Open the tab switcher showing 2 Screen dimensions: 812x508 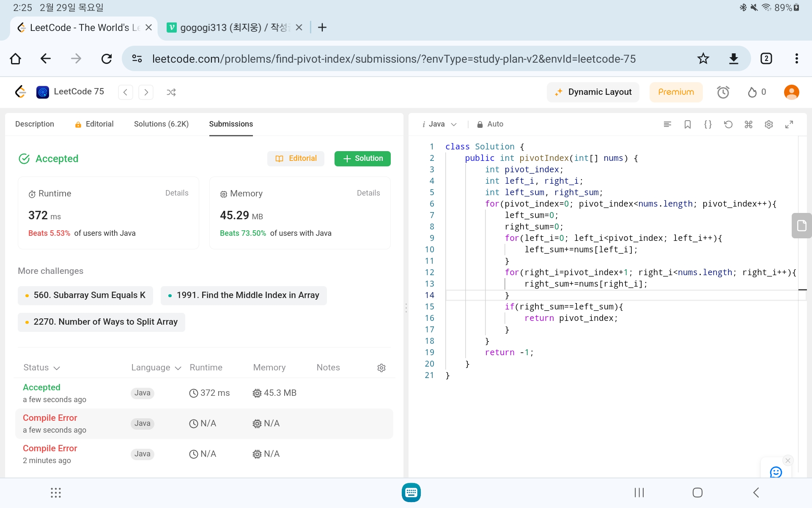coord(766,59)
